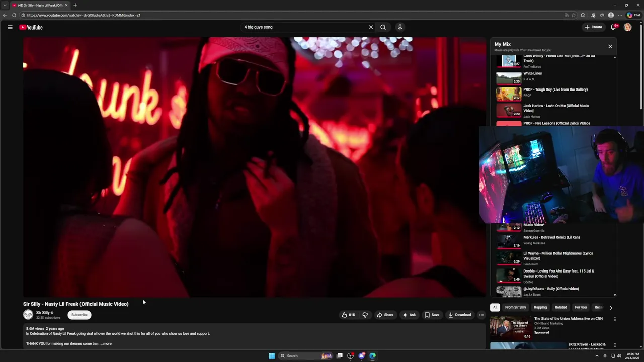Click the Ask button
This screenshot has height=362, width=644.
click(409, 315)
